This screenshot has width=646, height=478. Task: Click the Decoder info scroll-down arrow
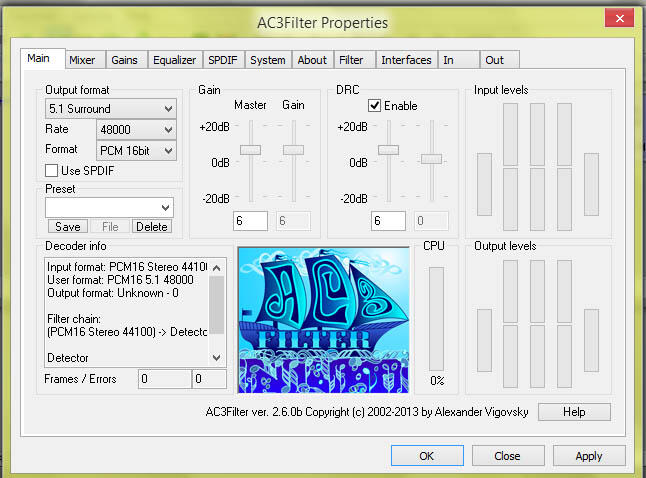point(217,357)
